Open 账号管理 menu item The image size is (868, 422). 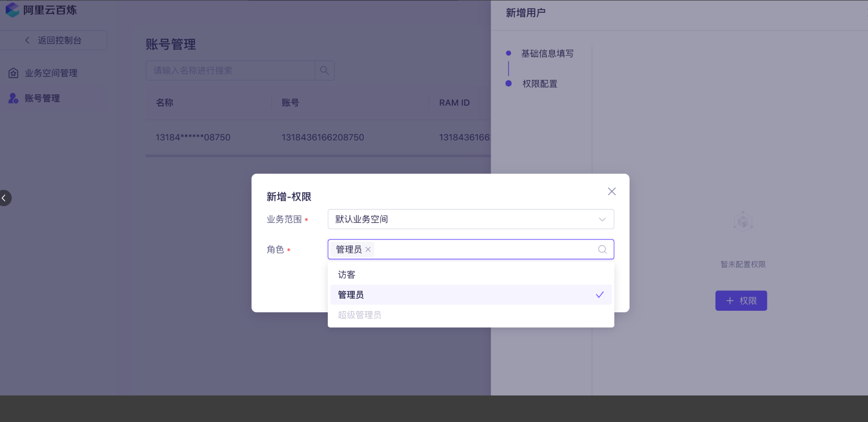[42, 98]
